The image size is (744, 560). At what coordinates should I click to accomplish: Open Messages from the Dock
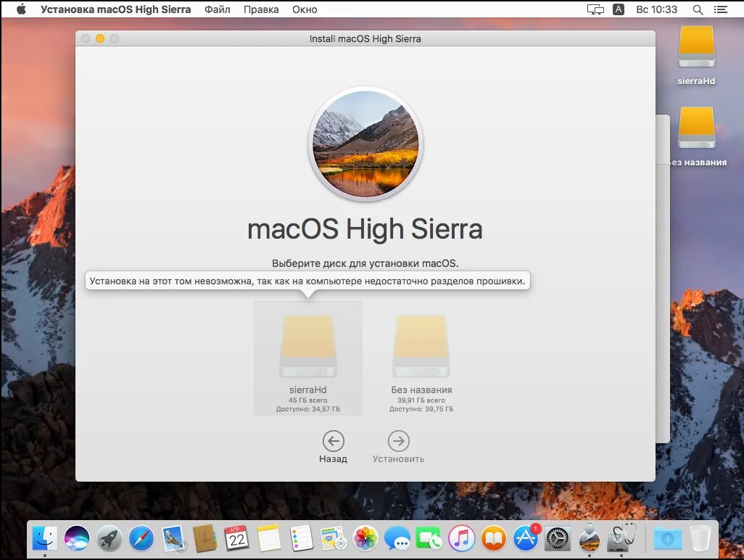point(397,538)
